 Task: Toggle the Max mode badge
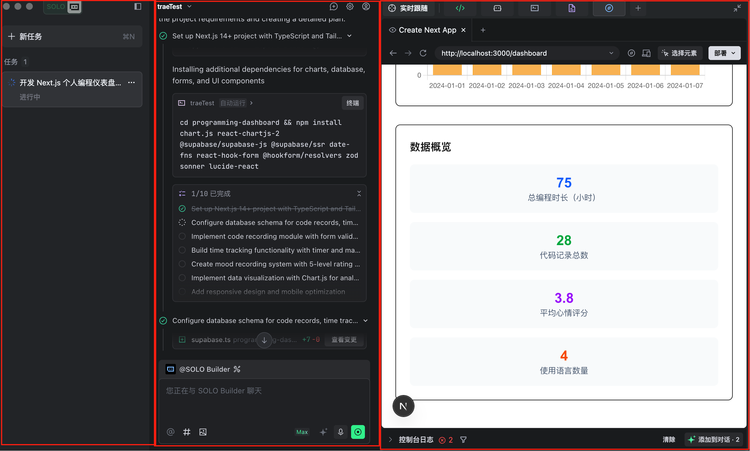tap(302, 432)
